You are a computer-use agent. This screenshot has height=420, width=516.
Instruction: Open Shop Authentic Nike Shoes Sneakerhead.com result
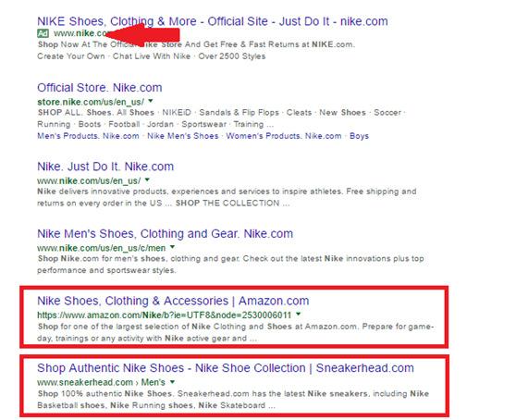[226, 368]
